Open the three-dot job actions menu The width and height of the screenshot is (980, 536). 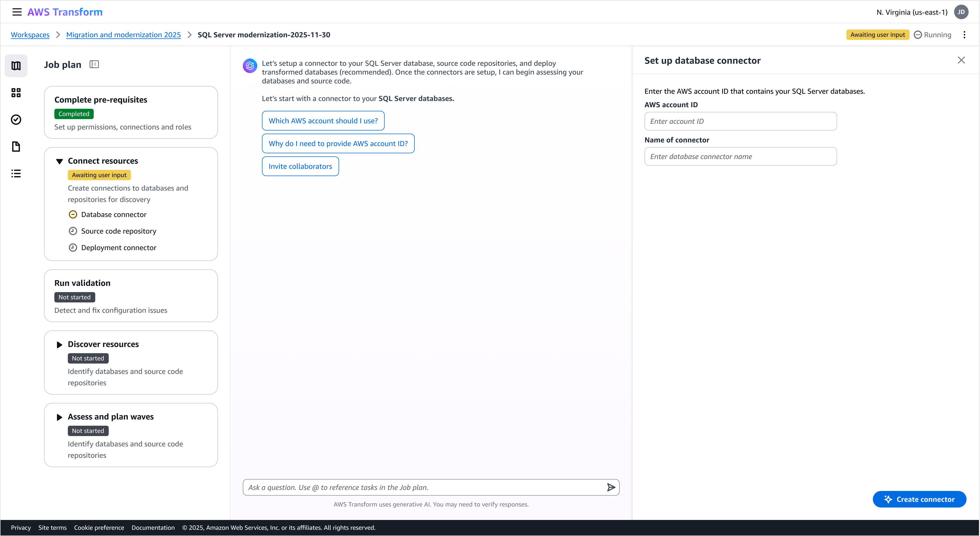click(x=964, y=35)
